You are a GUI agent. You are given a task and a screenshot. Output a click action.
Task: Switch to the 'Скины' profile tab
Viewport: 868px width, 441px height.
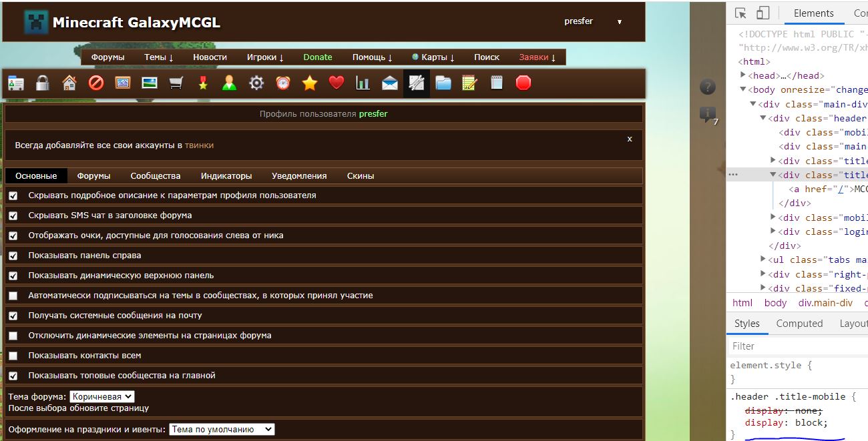(361, 176)
